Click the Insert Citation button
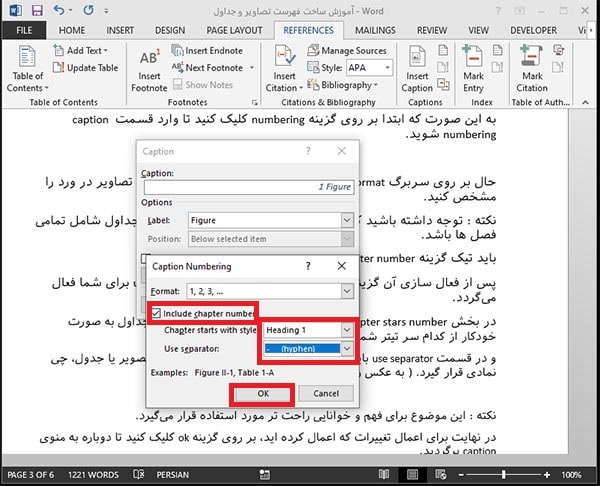Viewport: 600px width, 486px height. coord(284,69)
